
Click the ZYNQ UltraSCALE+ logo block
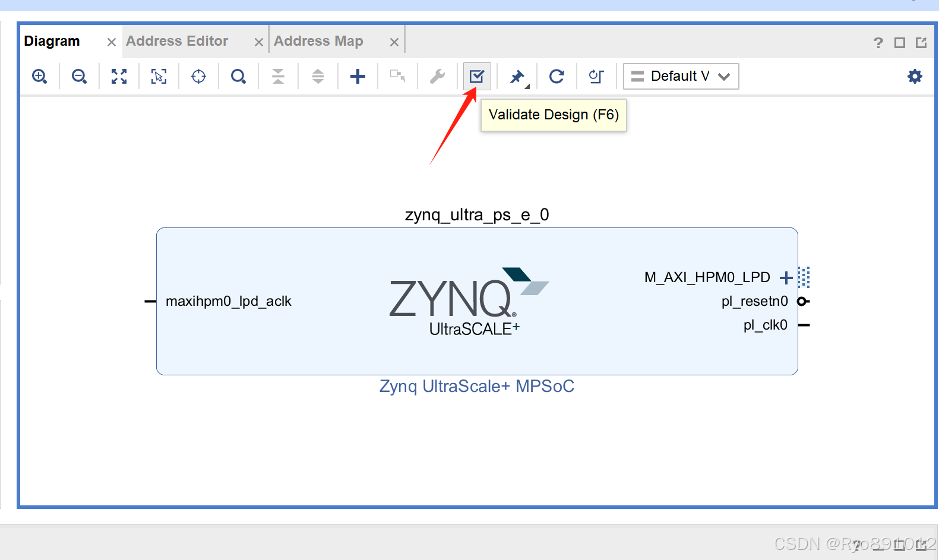point(469,302)
